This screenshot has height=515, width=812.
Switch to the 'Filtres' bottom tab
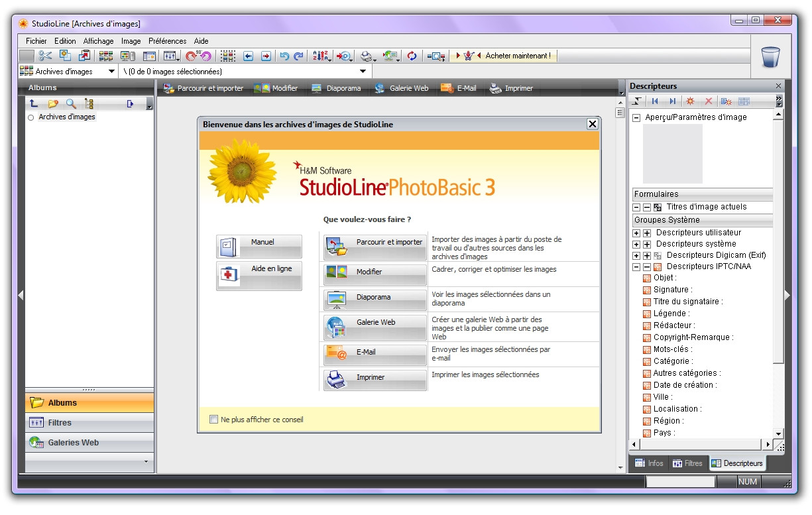coord(686,463)
